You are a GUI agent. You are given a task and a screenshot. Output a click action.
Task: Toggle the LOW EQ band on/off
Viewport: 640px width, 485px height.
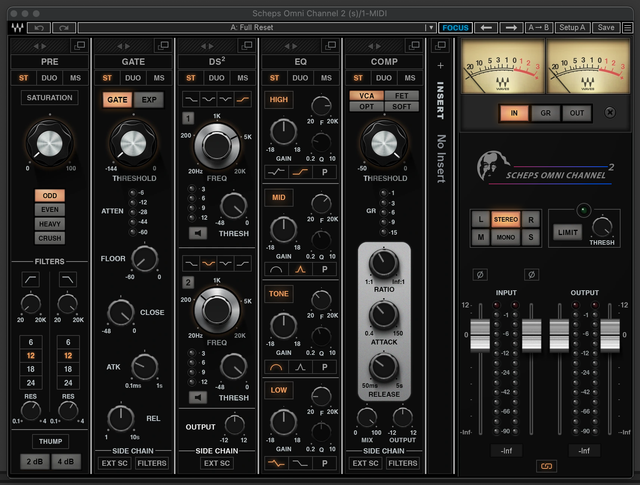click(279, 390)
